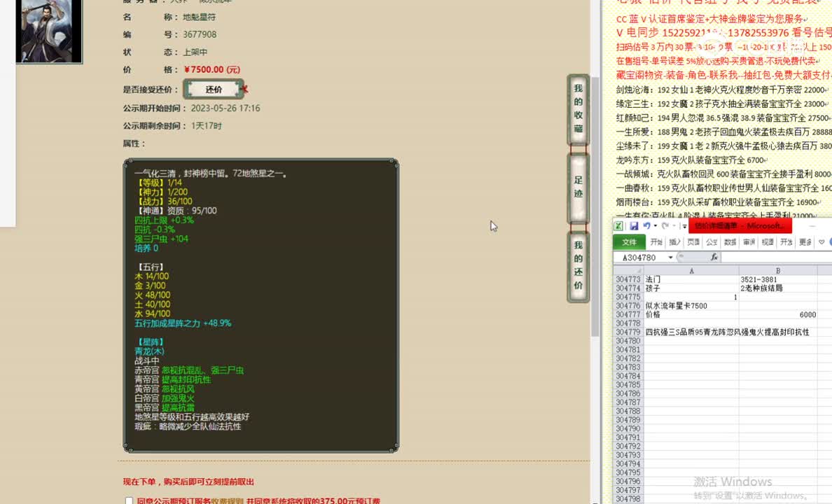Expand the Name Box dropdown

pyautogui.click(x=670, y=258)
